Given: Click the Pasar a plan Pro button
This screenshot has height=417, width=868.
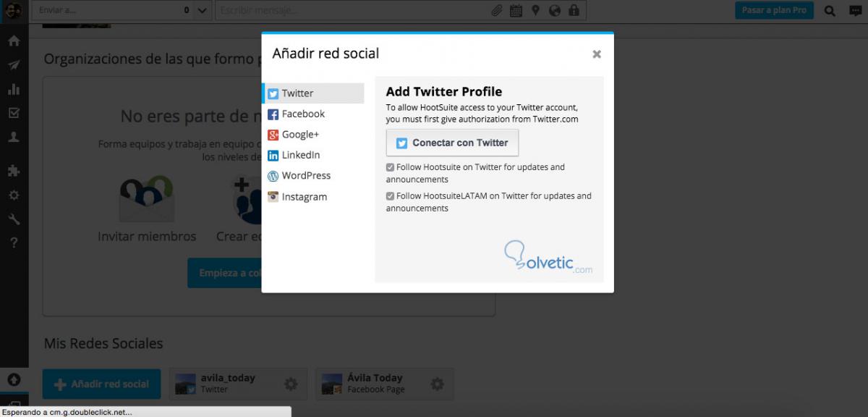Looking at the screenshot, I should click(775, 11).
